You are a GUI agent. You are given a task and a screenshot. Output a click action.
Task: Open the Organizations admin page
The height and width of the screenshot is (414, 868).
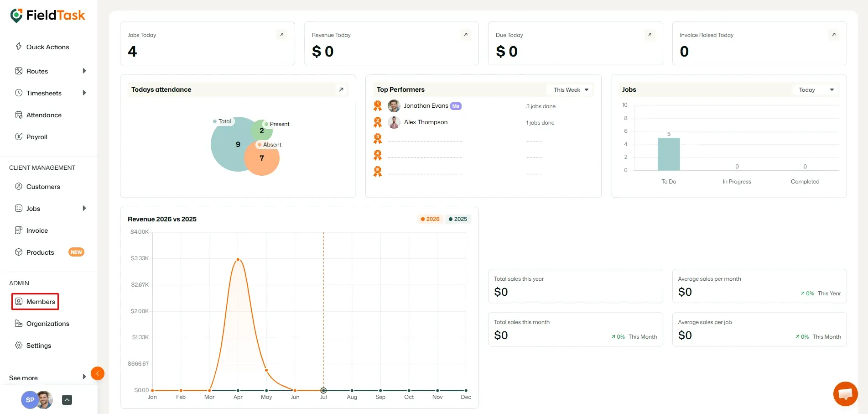coord(48,324)
